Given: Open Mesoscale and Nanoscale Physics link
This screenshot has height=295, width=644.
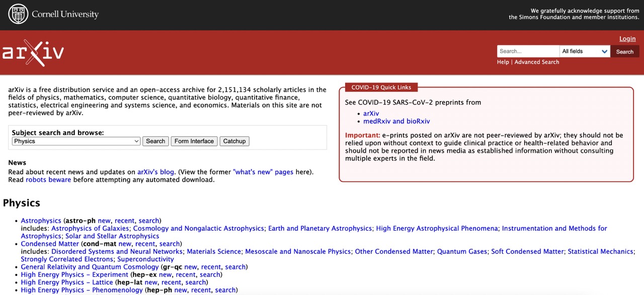Looking at the screenshot, I should click(298, 251).
